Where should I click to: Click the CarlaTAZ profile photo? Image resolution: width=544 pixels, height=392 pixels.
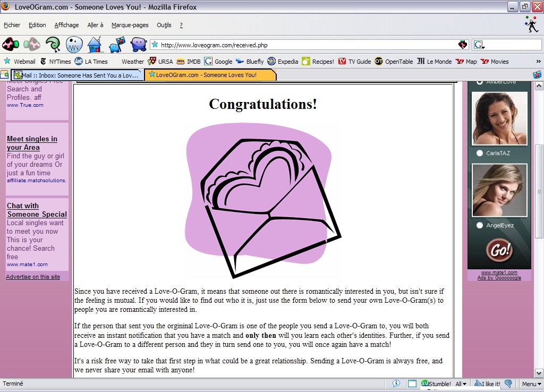(x=499, y=118)
